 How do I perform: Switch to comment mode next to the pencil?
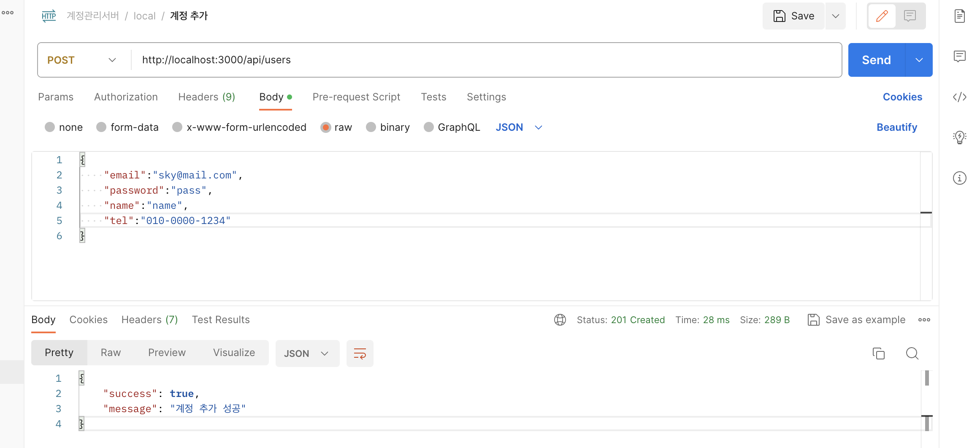tap(910, 16)
